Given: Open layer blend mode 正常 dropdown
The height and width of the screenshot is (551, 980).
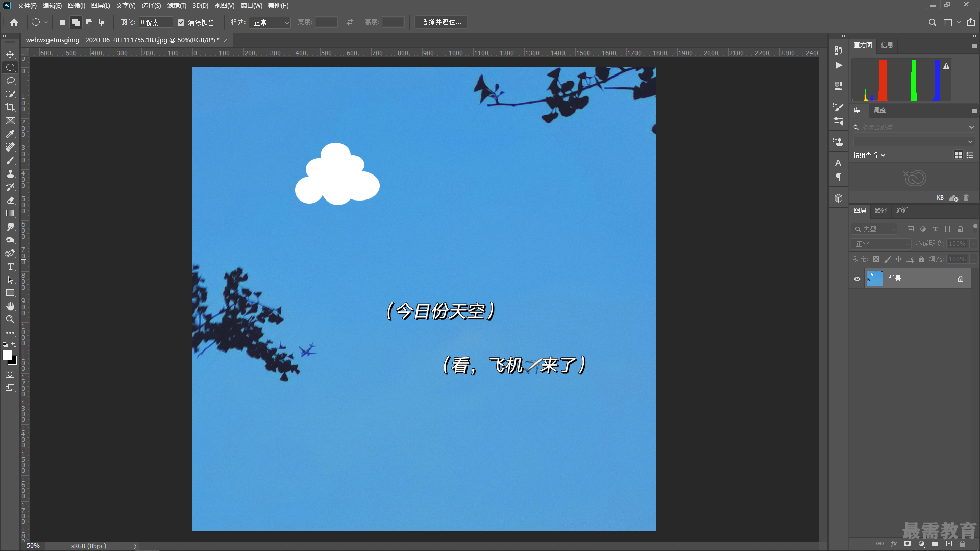Looking at the screenshot, I should click(x=881, y=244).
